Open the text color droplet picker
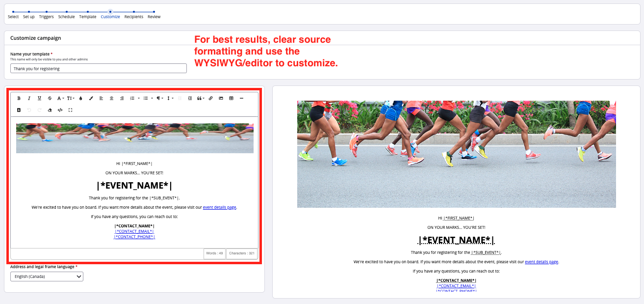Screen dimensions: 644x304 click(80, 98)
